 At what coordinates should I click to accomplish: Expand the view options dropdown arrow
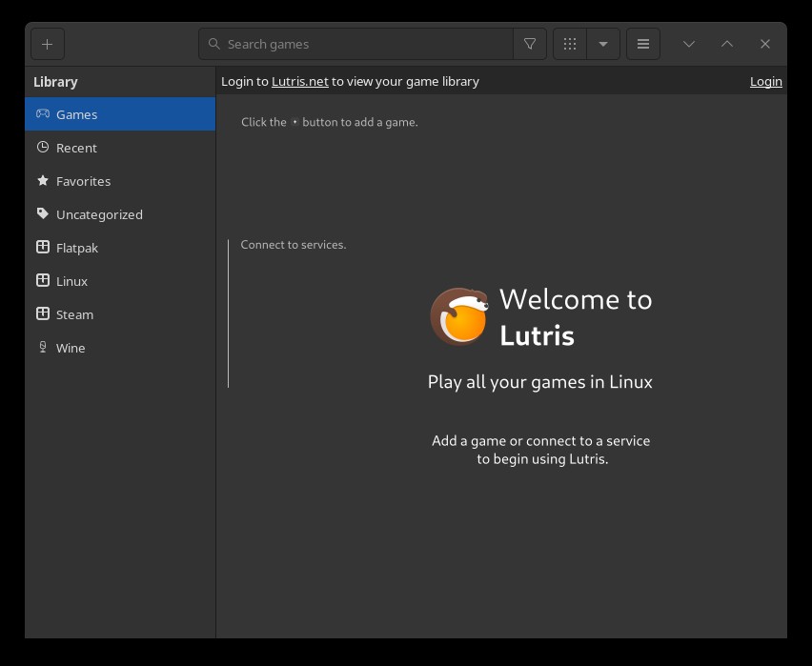point(603,44)
